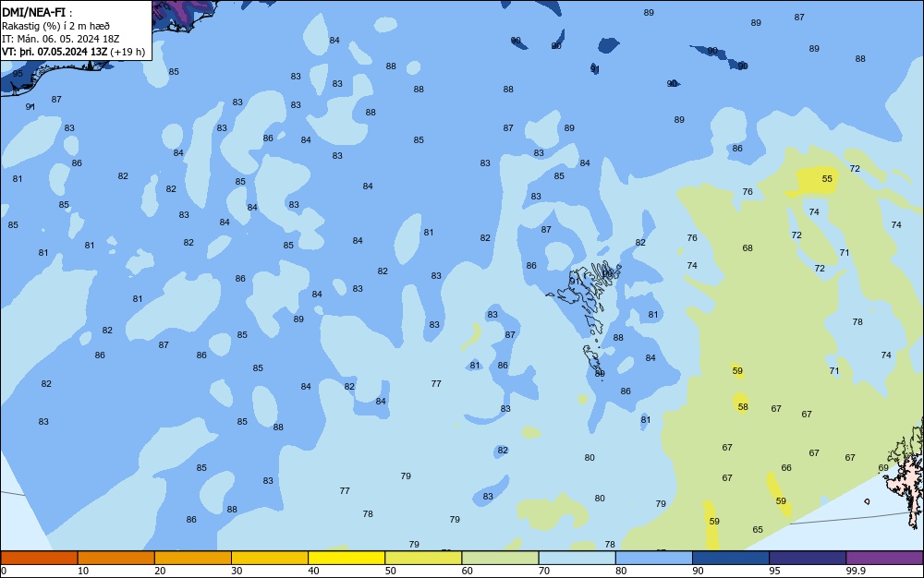Screen dimensions: 924x578
Task: Click the 'Rakastig (%) í 2 m hæð' label
Action: point(55,26)
